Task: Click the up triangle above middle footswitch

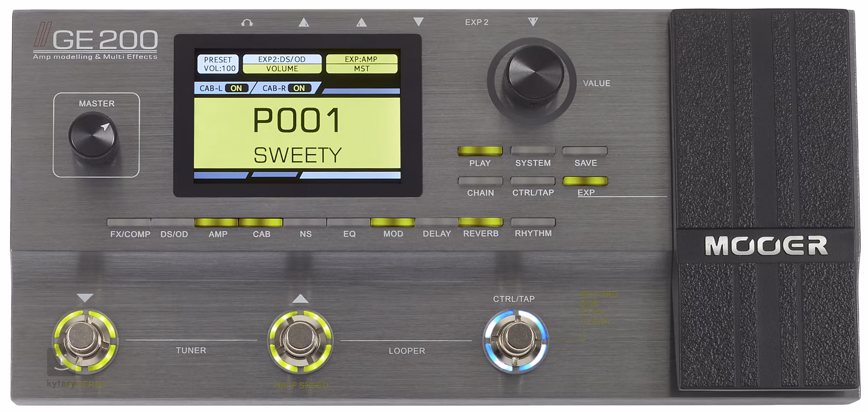Action: click(301, 299)
